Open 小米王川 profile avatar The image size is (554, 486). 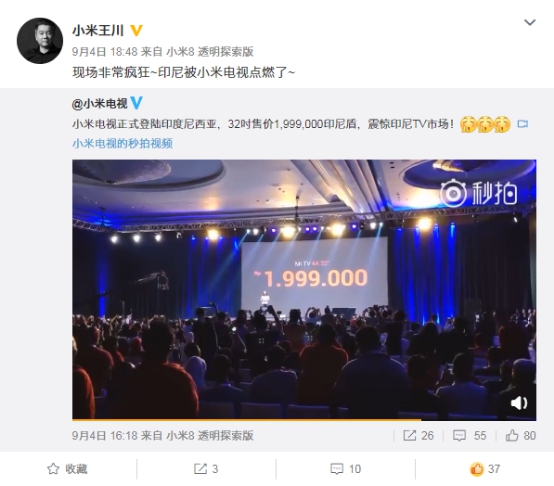pos(40,41)
